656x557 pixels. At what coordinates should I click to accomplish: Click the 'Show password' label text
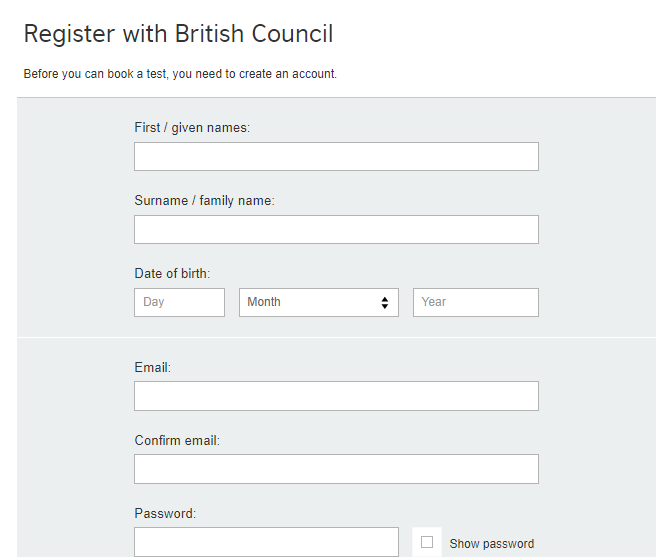(491, 544)
